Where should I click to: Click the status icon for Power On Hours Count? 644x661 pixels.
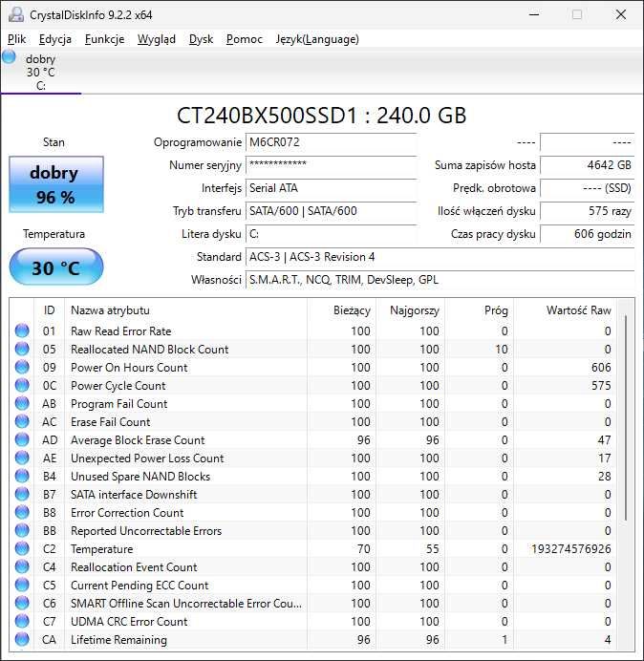click(x=22, y=367)
